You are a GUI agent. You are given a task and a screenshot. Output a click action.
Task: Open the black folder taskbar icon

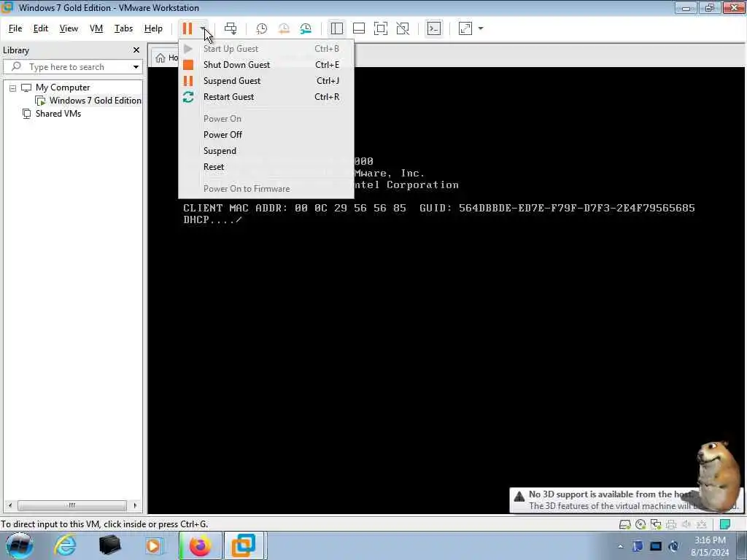(109, 545)
